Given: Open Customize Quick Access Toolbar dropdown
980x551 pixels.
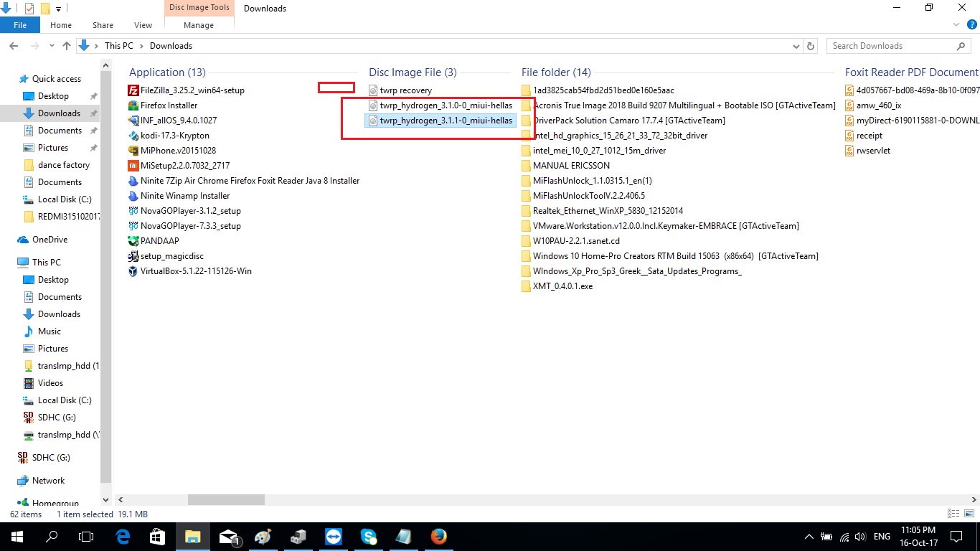Looking at the screenshot, I should [x=59, y=9].
